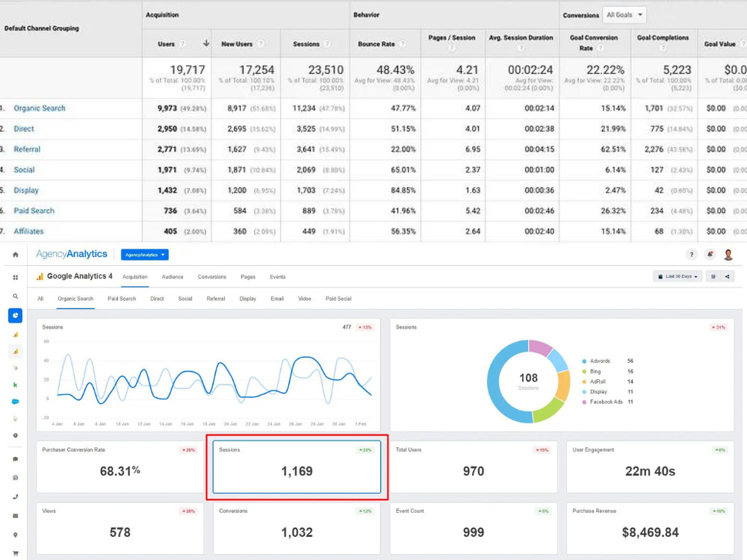Click the Adwords legend color dot
This screenshot has height=560, width=747.
coord(585,361)
